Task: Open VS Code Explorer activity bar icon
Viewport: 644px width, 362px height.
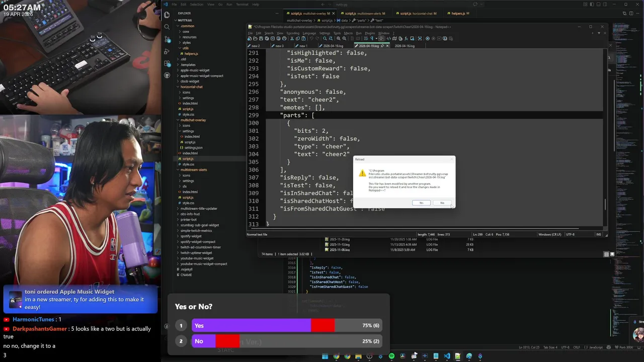Action: 167,15
